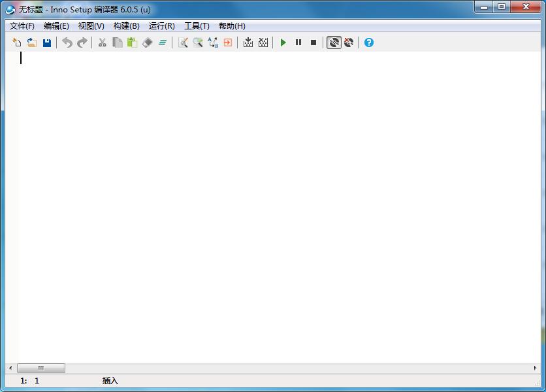Click inside the empty script editor area
This screenshot has width=546, height=392.
(x=273, y=207)
